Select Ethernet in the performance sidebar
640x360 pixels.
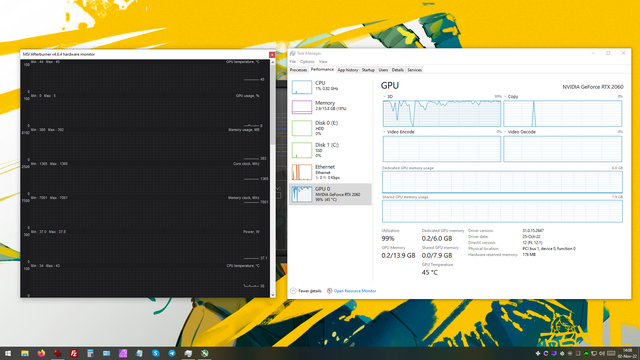330,172
